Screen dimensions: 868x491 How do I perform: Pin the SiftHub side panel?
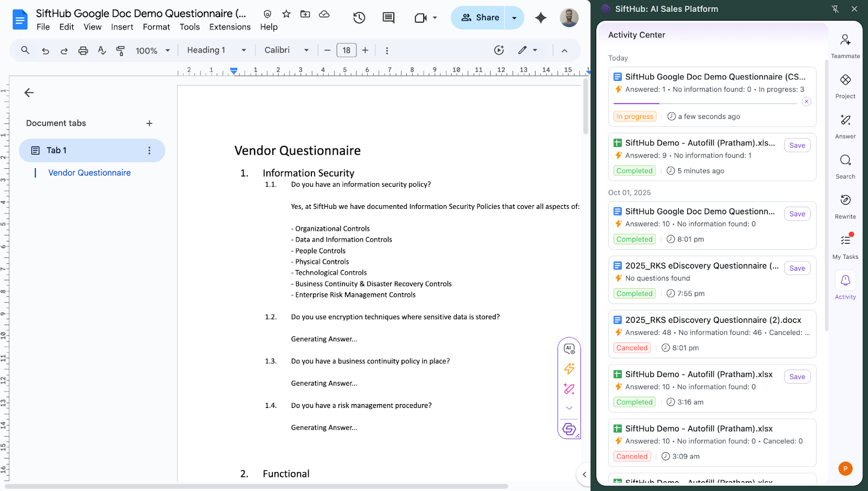click(x=835, y=9)
